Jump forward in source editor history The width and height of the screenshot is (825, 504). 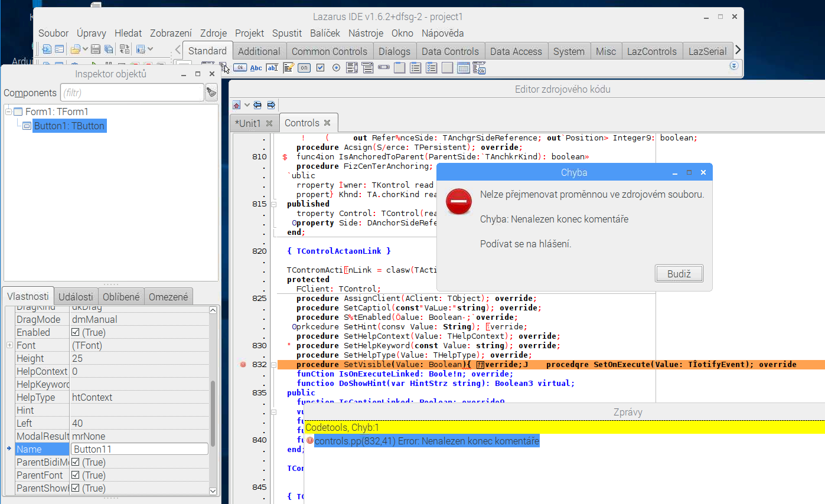tap(271, 105)
